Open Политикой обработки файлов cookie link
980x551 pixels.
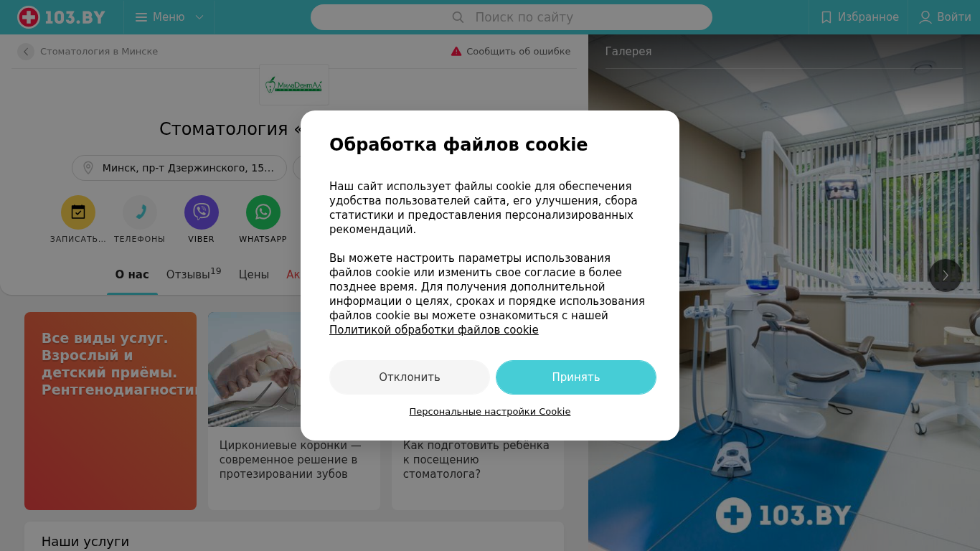[434, 330]
